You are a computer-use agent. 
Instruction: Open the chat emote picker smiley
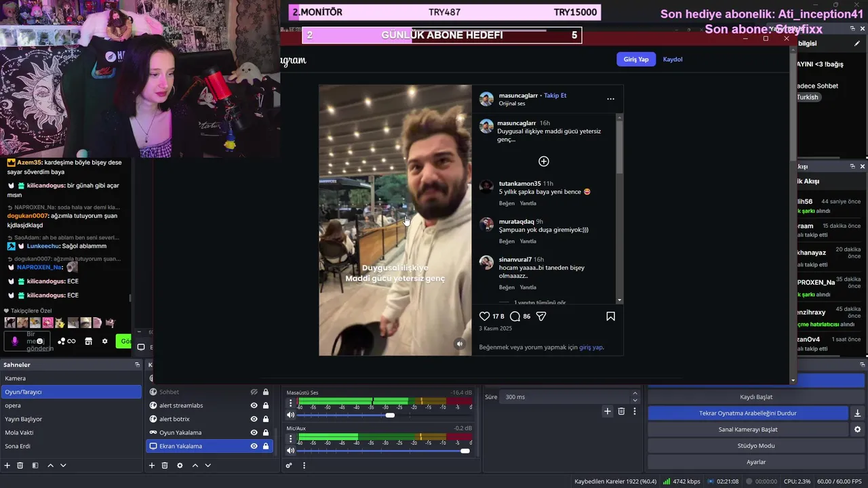pyautogui.click(x=40, y=341)
